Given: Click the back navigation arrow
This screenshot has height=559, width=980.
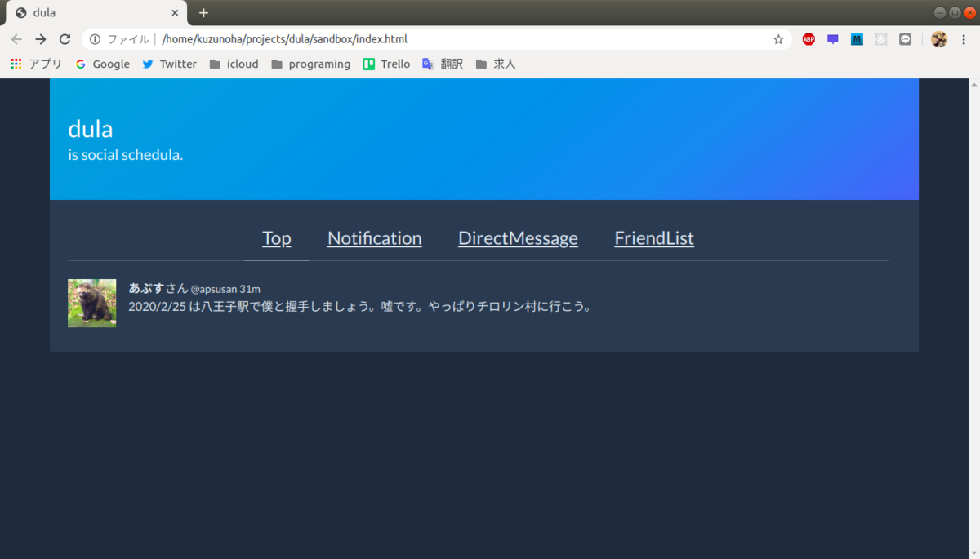Looking at the screenshot, I should 16,38.
